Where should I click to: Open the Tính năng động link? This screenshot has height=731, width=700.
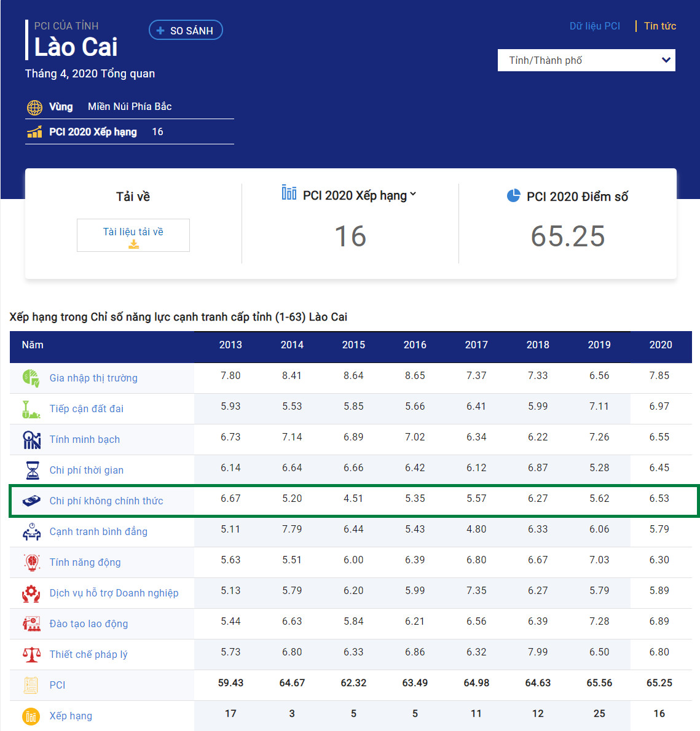coord(85,563)
